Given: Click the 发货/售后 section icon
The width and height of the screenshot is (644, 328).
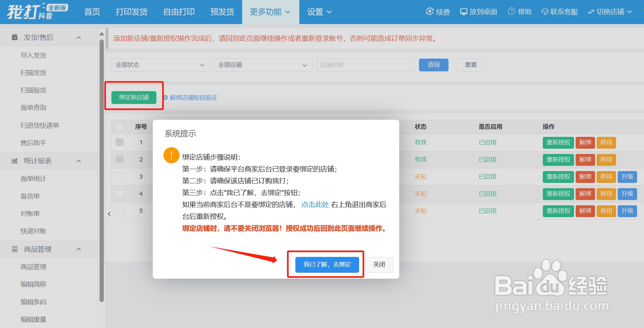Looking at the screenshot, I should coord(15,37).
